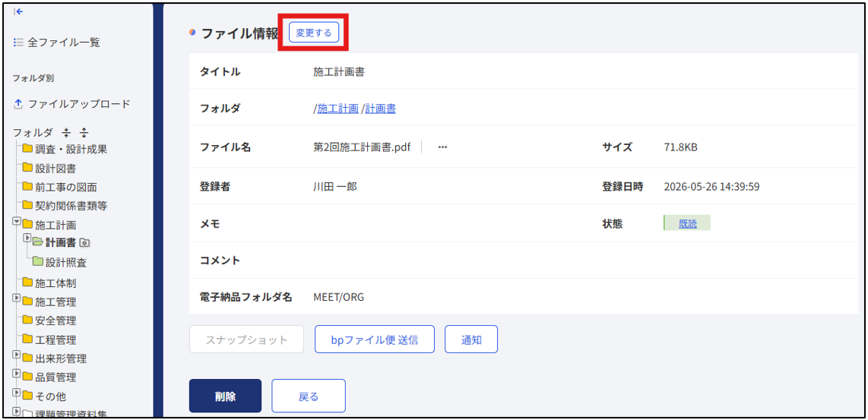Click the registrant name 川田 一郎

tap(335, 187)
